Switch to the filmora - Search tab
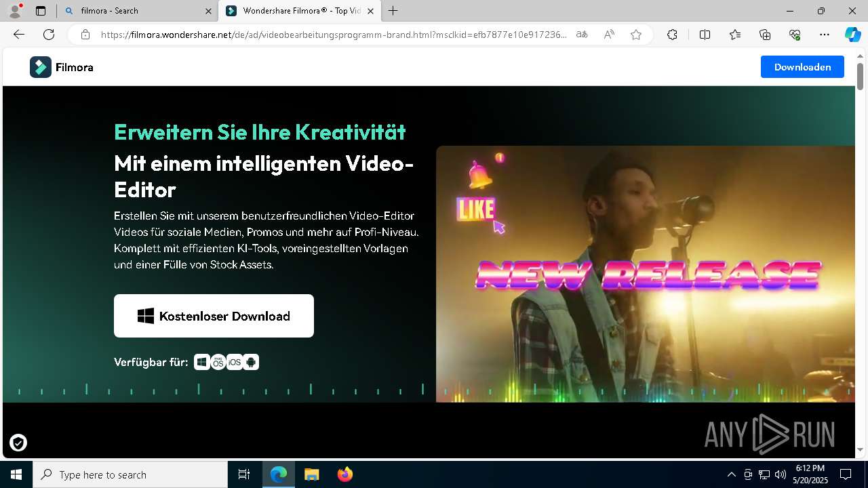This screenshot has width=868, height=488. [138, 11]
